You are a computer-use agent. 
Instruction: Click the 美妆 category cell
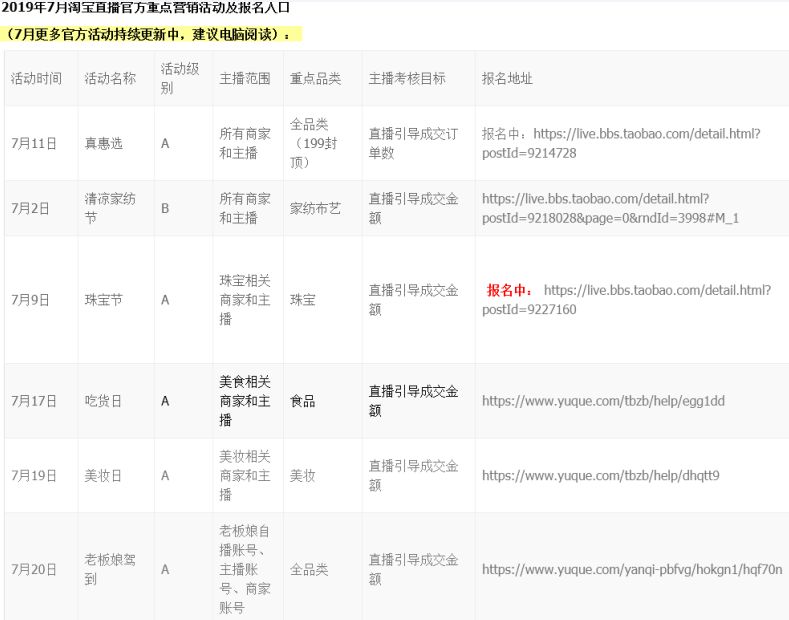[303, 476]
